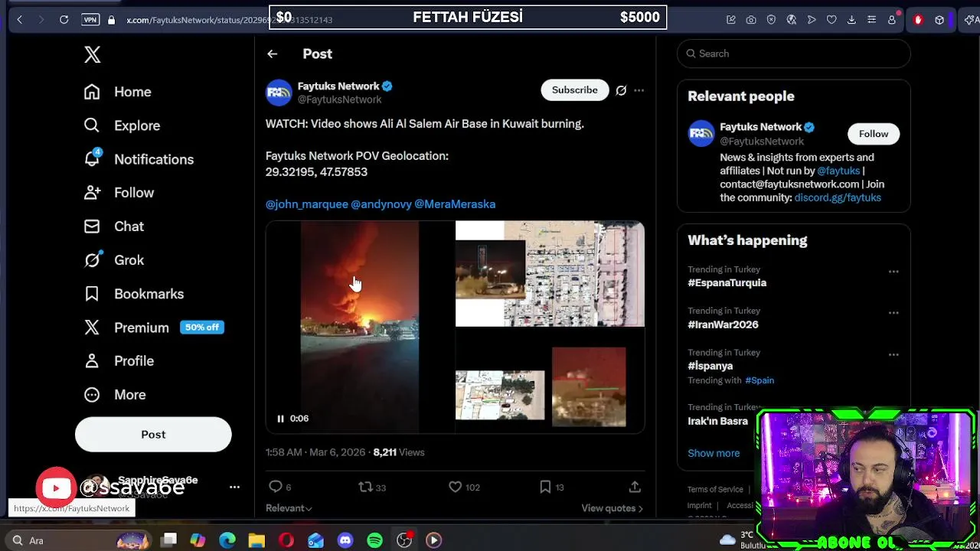
Task: Open OBS Studio from the taskbar
Action: click(x=404, y=540)
